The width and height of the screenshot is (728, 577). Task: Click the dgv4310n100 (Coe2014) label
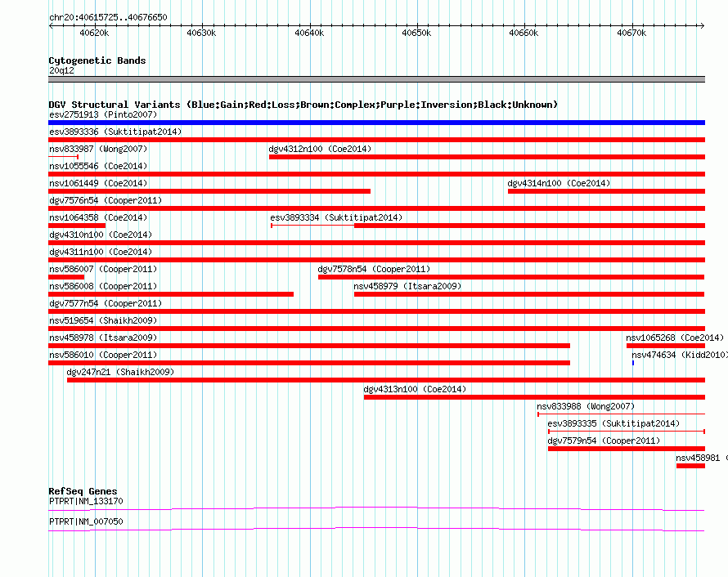(x=101, y=235)
